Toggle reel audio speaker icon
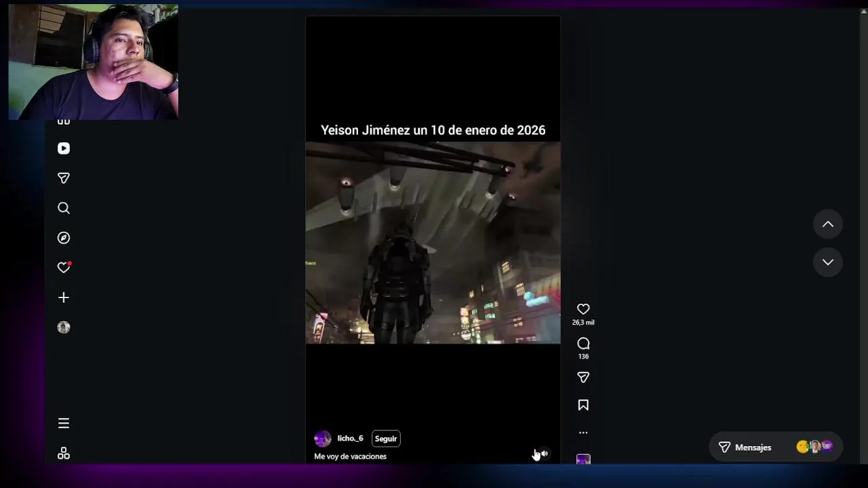The height and width of the screenshot is (488, 868). point(544,453)
